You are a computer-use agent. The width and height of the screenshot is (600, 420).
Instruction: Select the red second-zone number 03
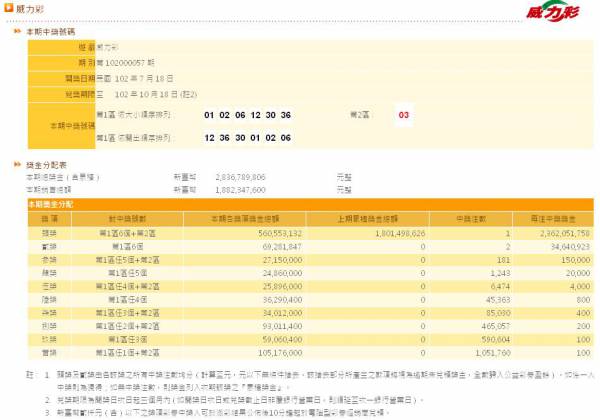(x=404, y=115)
